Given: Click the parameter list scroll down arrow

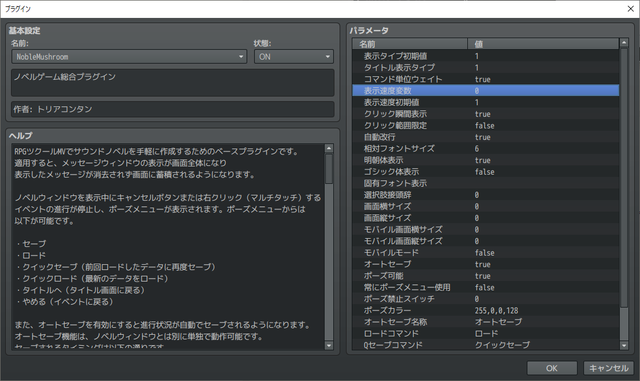Looking at the screenshot, I should click(x=624, y=345).
